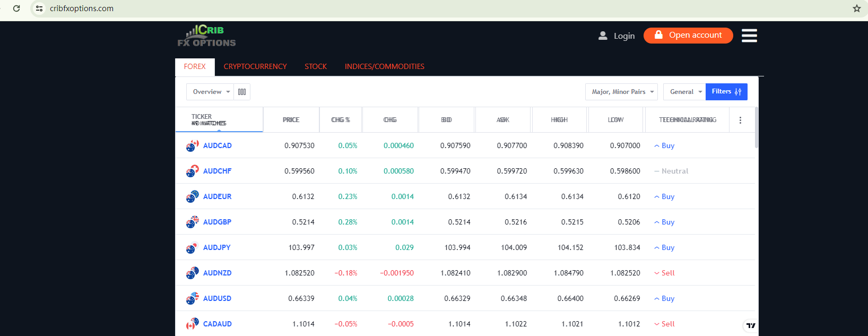This screenshot has height=336, width=868.
Task: Reload the page with refresh icon
Action: (x=16, y=8)
